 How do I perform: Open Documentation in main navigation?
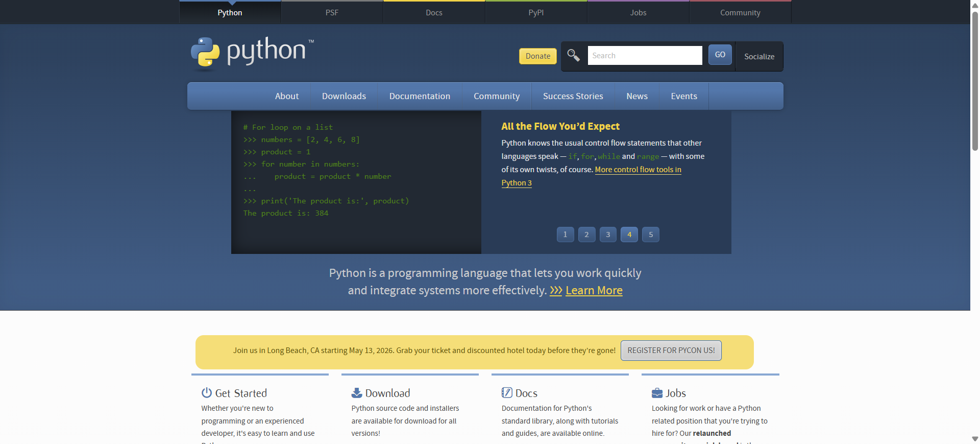(420, 96)
